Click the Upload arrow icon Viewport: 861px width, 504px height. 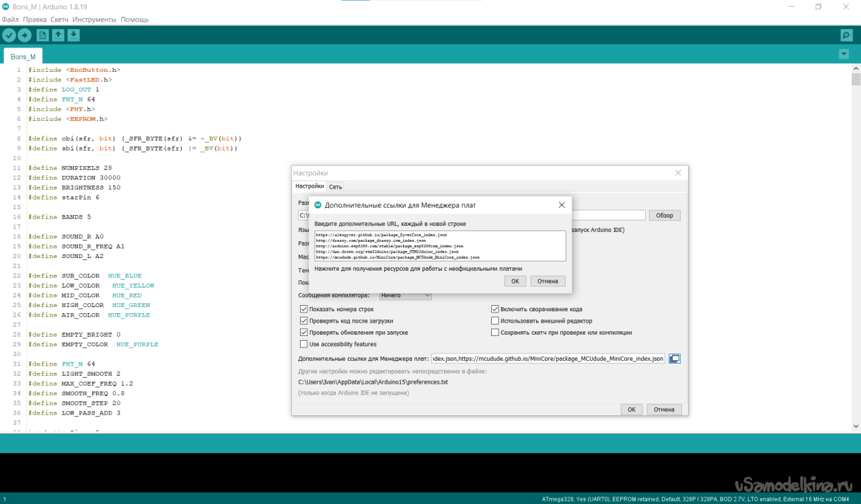coord(24,35)
